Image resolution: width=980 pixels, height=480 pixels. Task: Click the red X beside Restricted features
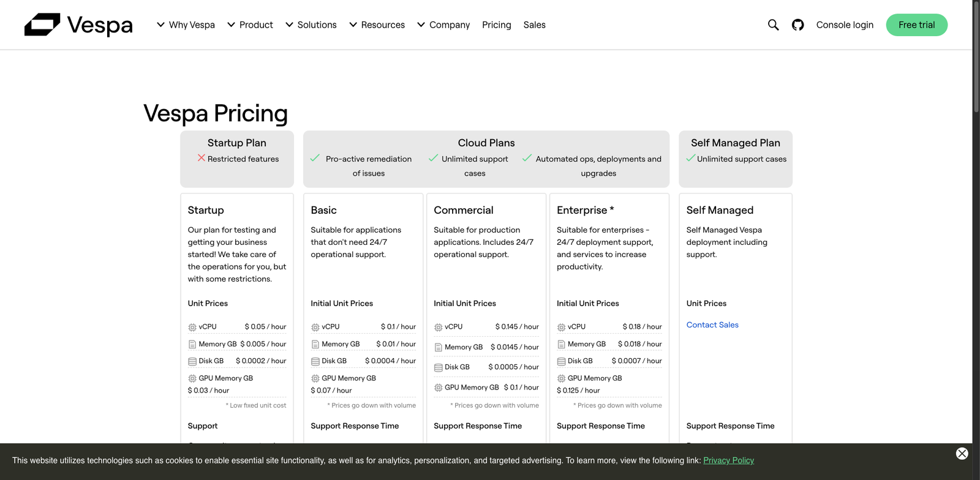[201, 158]
